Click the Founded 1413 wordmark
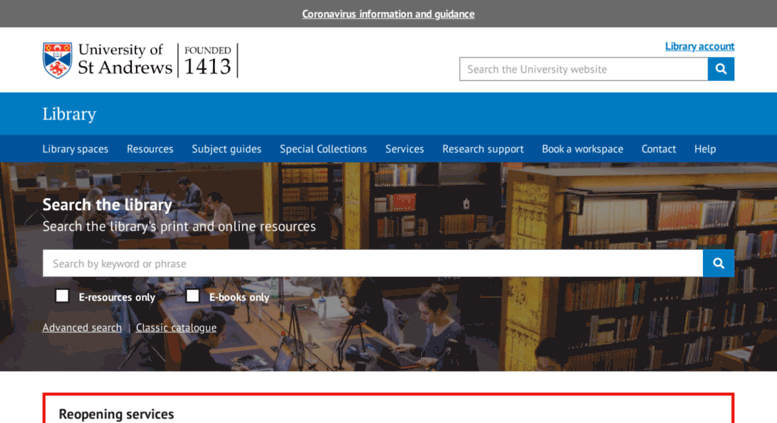Screen dimensions: 777x423 208,60
